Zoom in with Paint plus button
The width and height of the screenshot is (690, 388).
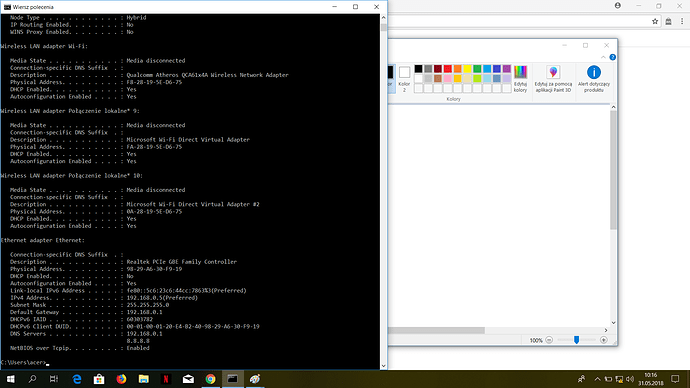pyautogui.click(x=604, y=340)
